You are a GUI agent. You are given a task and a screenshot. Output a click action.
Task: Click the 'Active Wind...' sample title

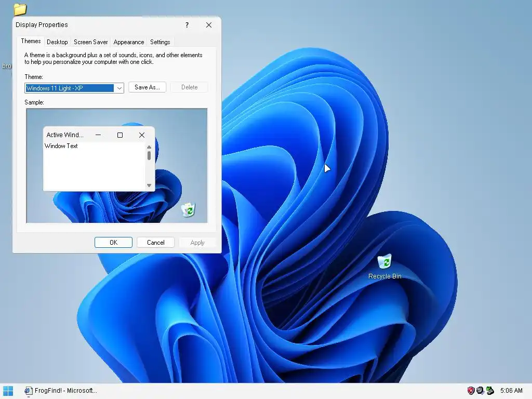click(x=65, y=135)
